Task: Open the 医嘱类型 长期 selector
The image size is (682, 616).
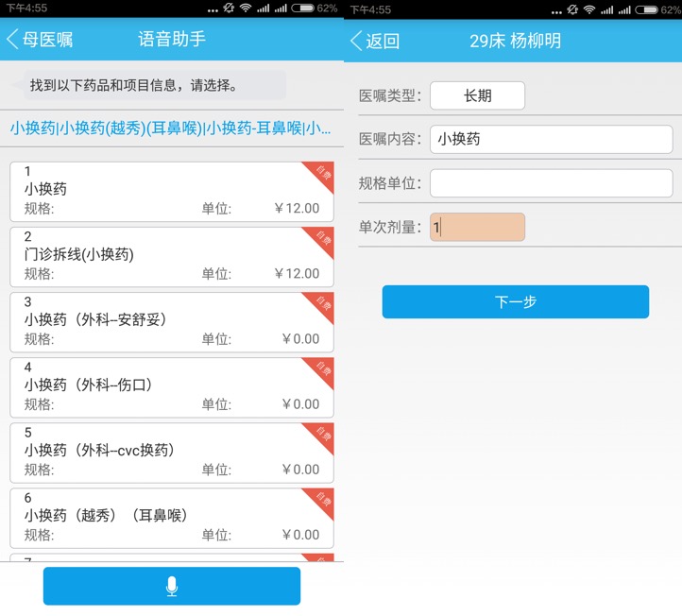Action: click(x=477, y=95)
